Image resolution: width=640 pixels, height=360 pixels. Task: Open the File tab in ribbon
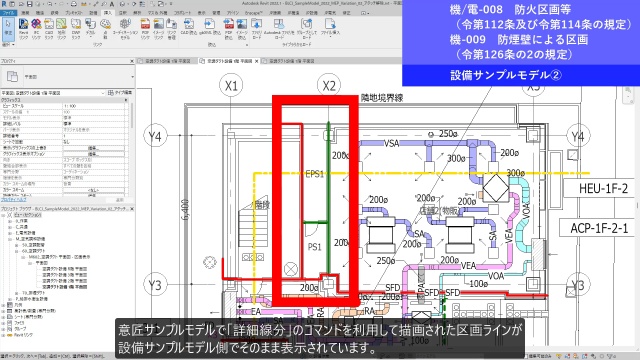pyautogui.click(x=8, y=13)
